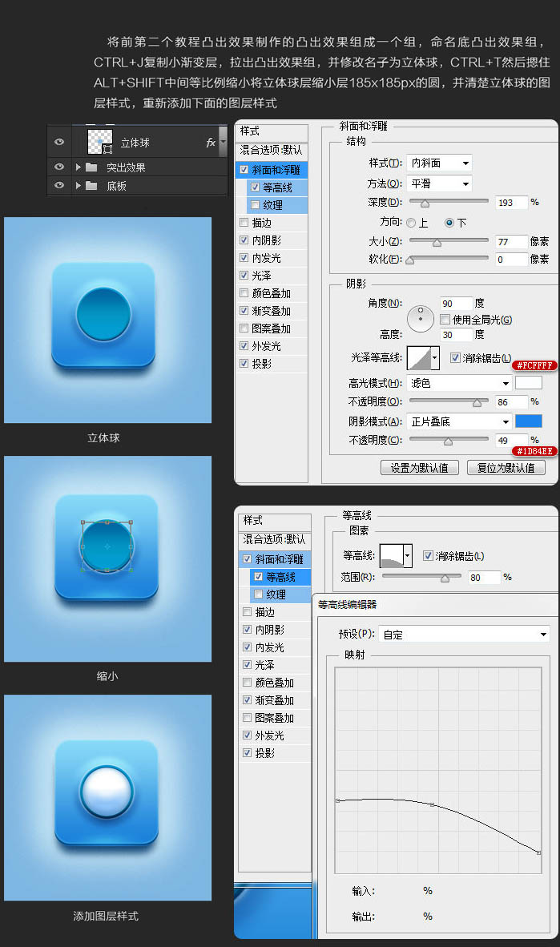
Task: Click the 范围 slider handle
Action: coord(445,578)
